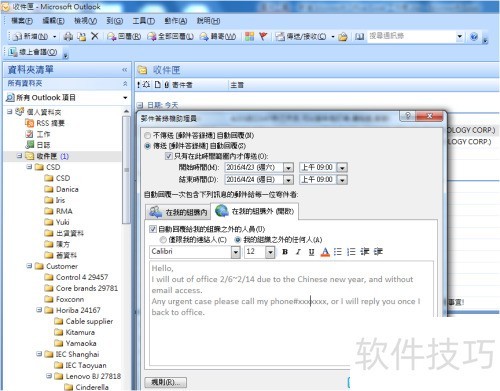Image resolution: width=500 pixels, height=391 pixels.
Task: Select the Kitamura folder
Action: [75, 332]
